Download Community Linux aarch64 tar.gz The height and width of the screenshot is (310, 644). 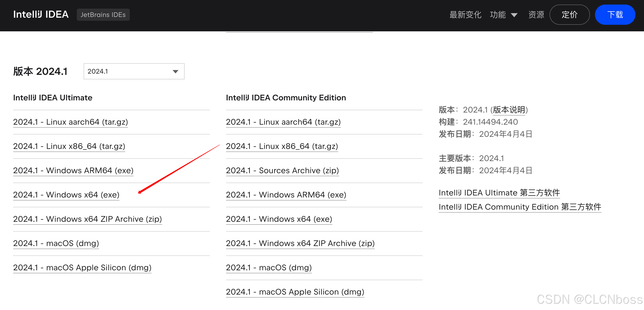[283, 122]
